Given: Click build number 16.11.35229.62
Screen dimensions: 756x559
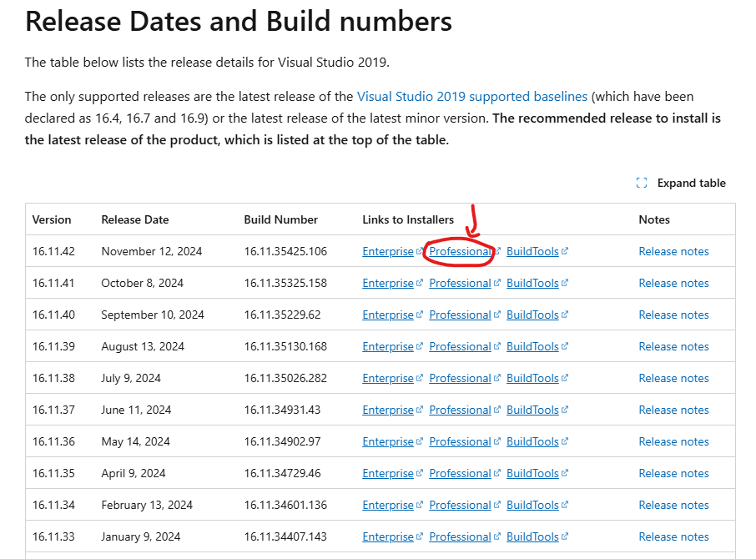Looking at the screenshot, I should (x=282, y=315).
